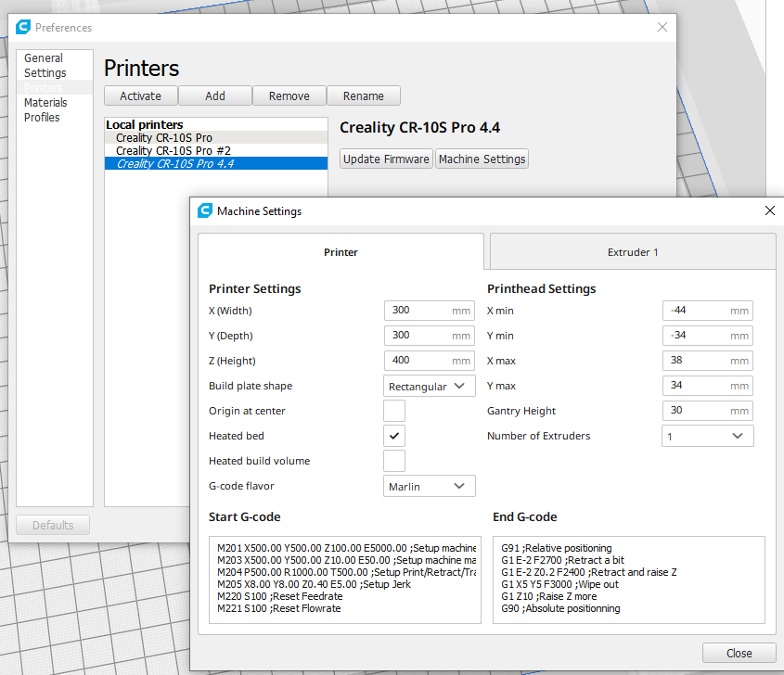Click the Rename printer button
Screen dimensions: 784x675
tap(364, 96)
